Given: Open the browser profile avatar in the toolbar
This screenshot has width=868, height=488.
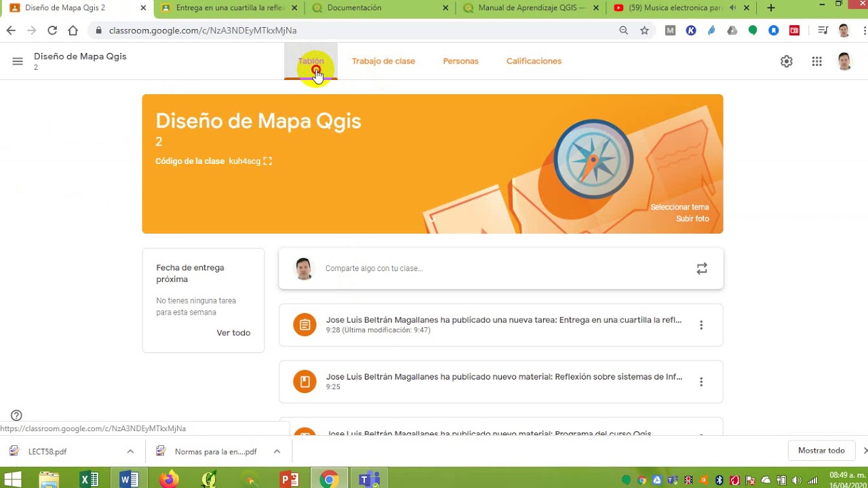Looking at the screenshot, I should tap(844, 30).
